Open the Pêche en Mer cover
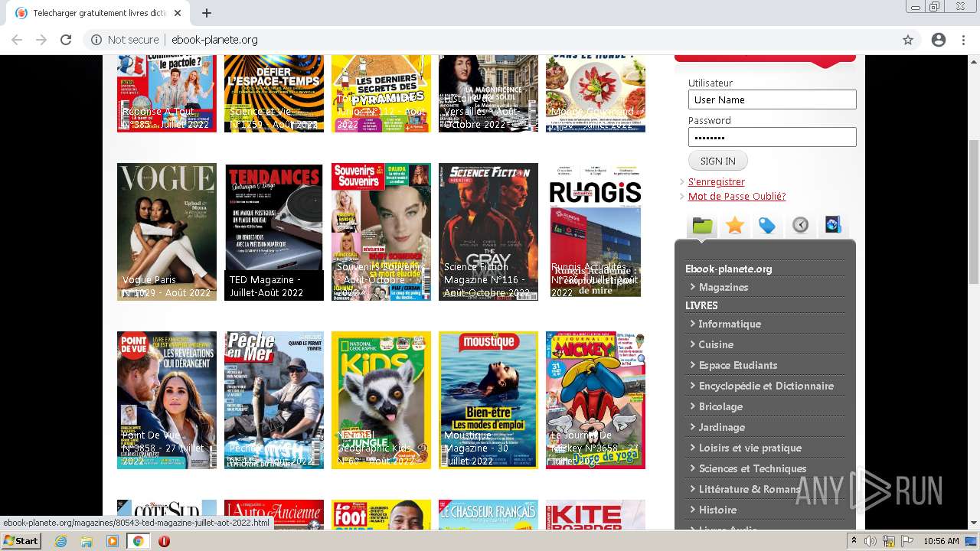This screenshot has height=551, width=980. point(274,400)
